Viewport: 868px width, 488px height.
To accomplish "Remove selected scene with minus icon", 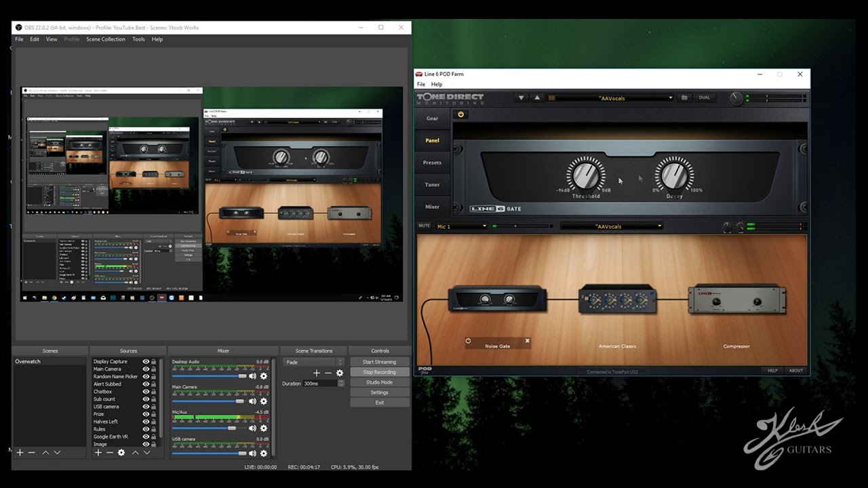I will [x=32, y=452].
